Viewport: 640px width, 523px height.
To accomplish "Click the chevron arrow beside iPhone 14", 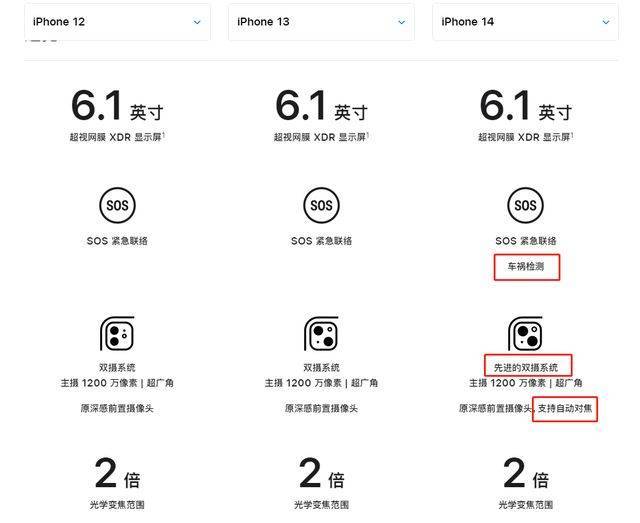I will tap(606, 22).
